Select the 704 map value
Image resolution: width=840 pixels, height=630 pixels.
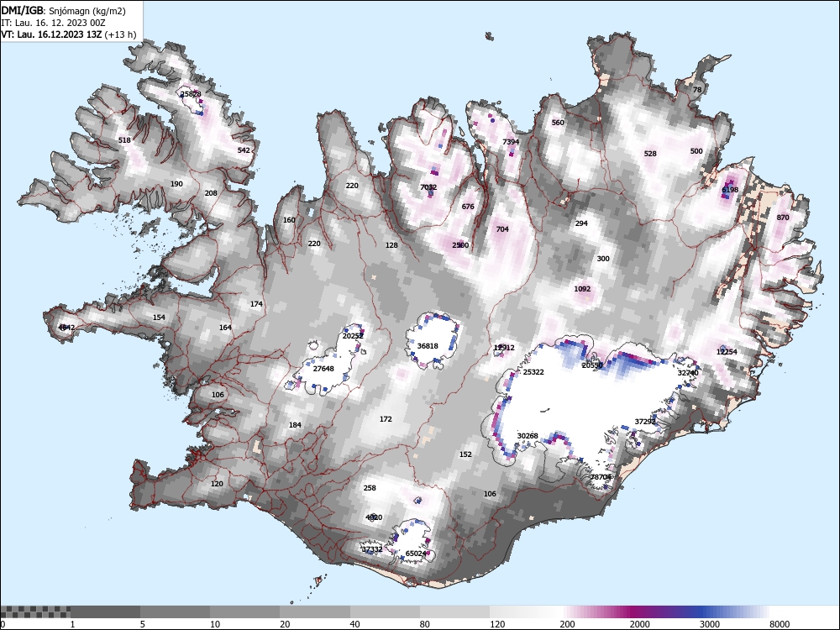[502, 229]
